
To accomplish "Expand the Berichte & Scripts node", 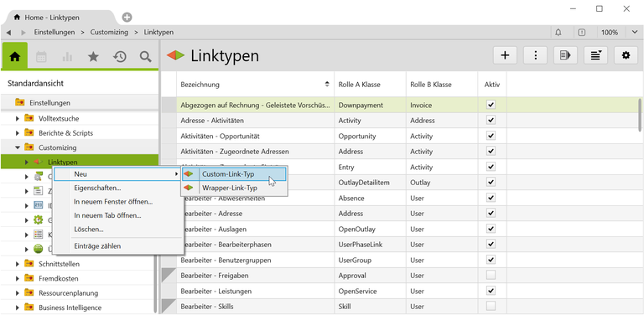I will click(18, 133).
